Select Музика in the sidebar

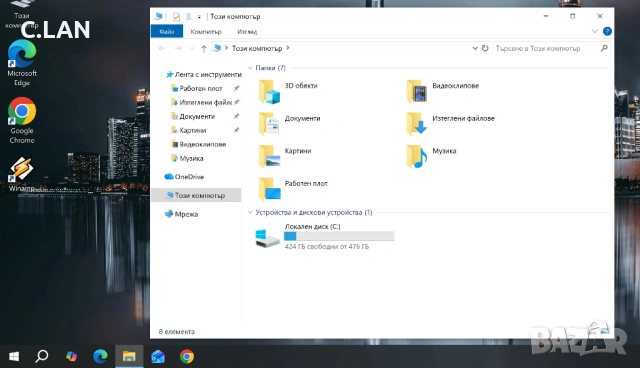(187, 158)
